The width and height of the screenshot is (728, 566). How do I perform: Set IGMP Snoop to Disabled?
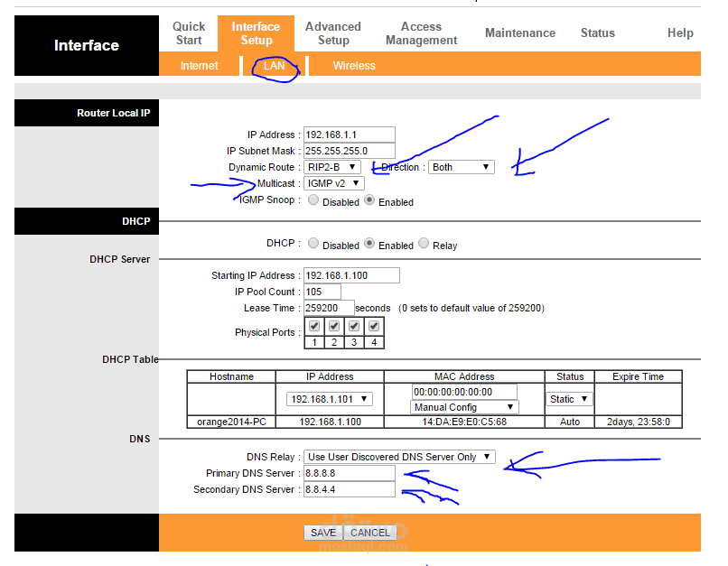(313, 200)
